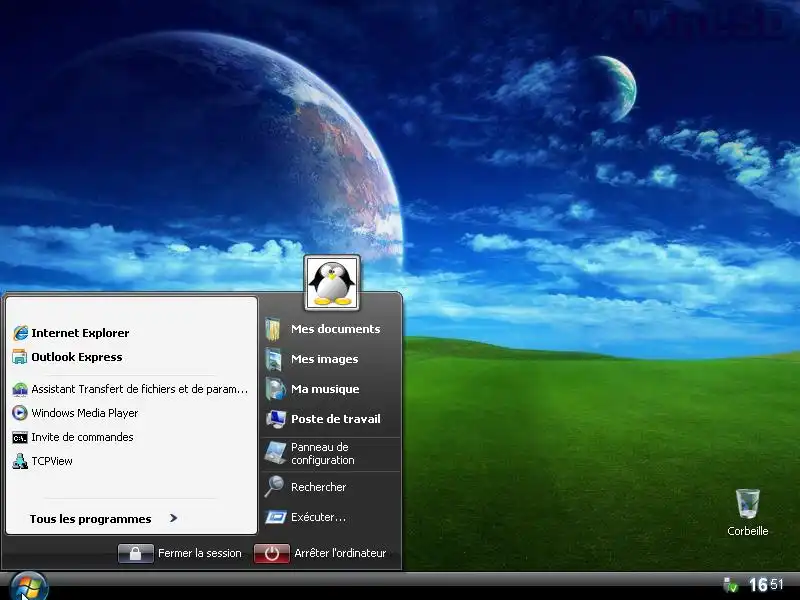Click the network tray icon
Image resolution: width=800 pixels, height=600 pixels.
point(731,585)
